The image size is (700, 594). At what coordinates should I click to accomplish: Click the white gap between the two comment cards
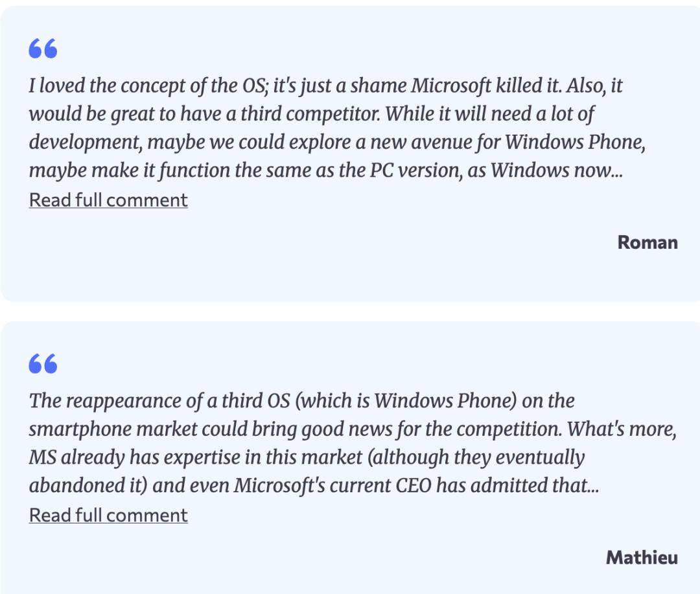click(x=350, y=312)
